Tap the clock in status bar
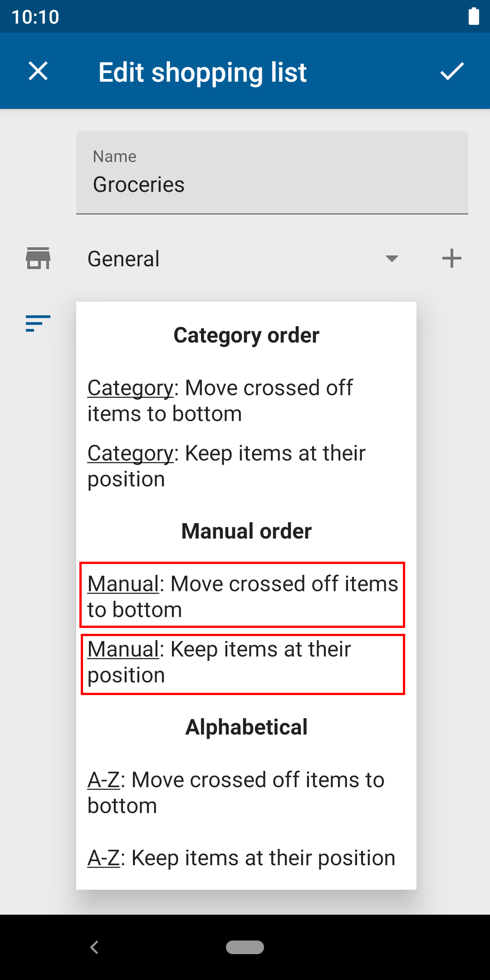Viewport: 490px width, 980px height. pyautogui.click(x=35, y=17)
